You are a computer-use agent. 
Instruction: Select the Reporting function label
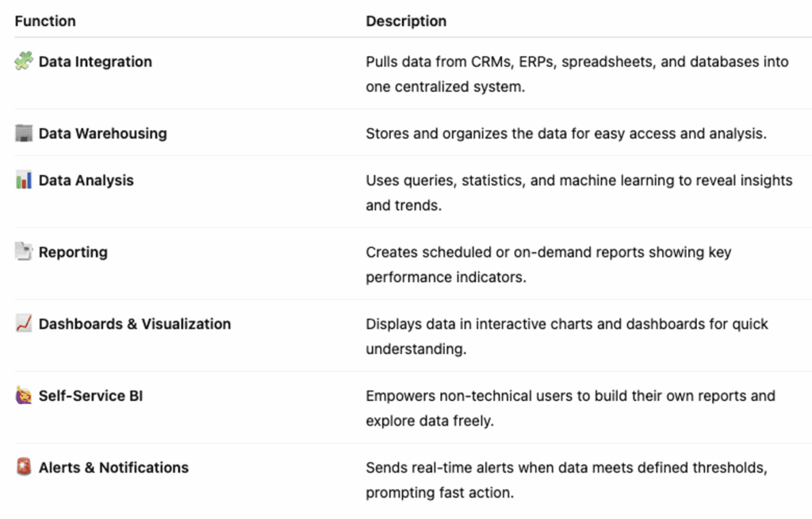coord(73,253)
